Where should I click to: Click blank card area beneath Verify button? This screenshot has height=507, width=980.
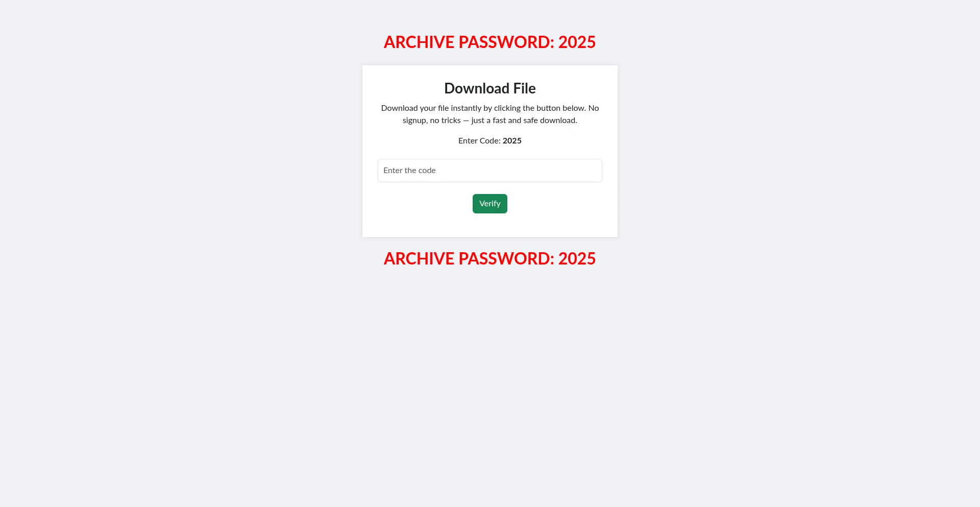(489, 225)
